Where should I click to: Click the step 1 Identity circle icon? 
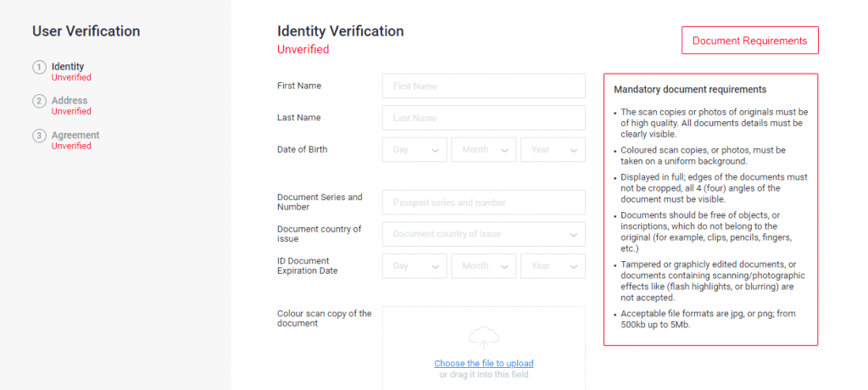tap(39, 67)
